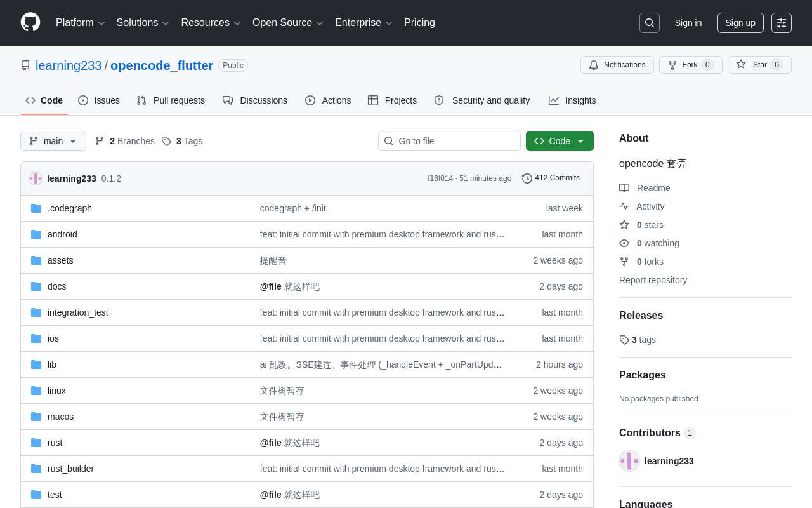The height and width of the screenshot is (508, 812).
Task: Open the codegraph + /init commit message
Action: click(x=293, y=208)
